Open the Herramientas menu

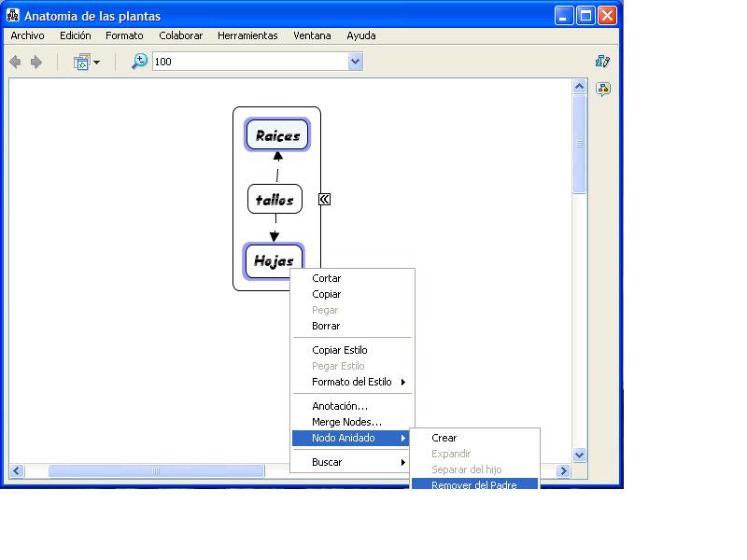pos(247,35)
